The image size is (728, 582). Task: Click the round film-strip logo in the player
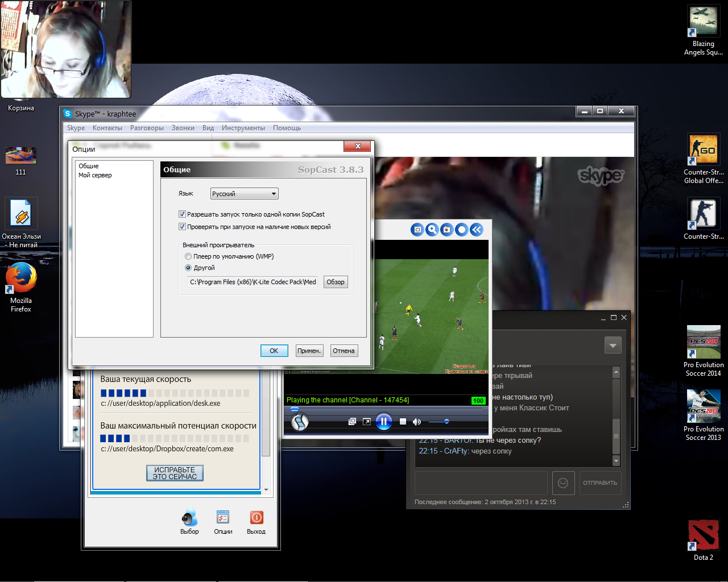[x=300, y=422]
